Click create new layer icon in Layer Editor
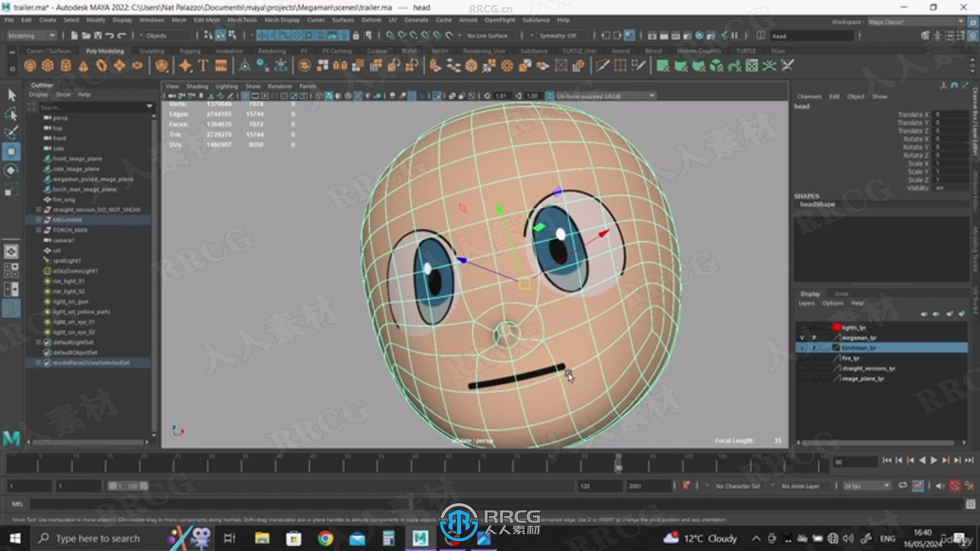980x551 pixels. pyautogui.click(x=949, y=314)
